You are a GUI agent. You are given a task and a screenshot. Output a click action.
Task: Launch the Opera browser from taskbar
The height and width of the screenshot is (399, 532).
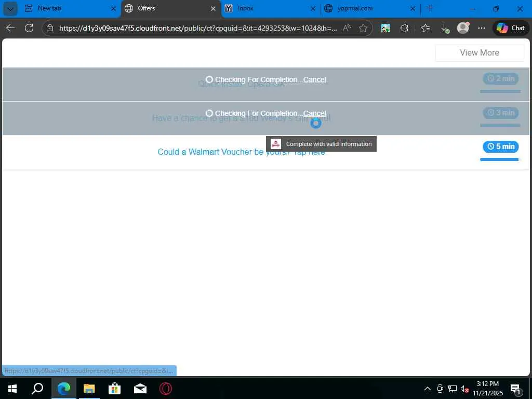coord(166,389)
